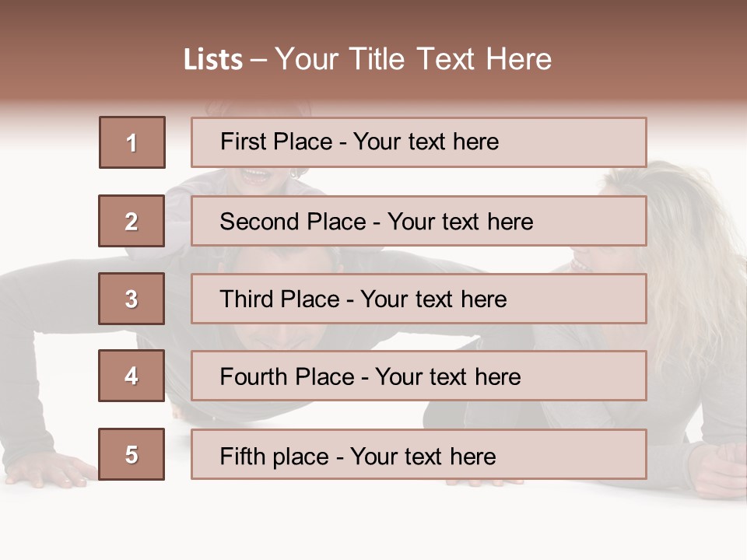Pick the number 4 box
This screenshot has width=747, height=560.
(x=132, y=376)
